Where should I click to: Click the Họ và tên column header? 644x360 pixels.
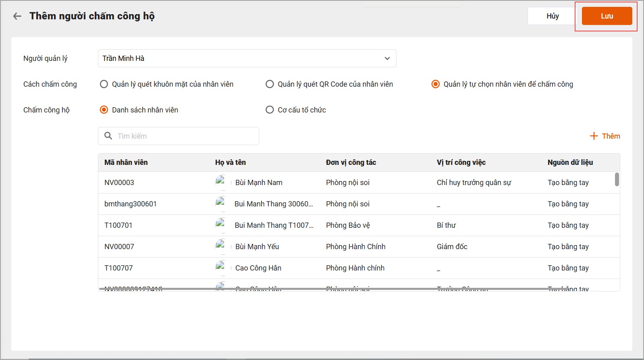pos(231,162)
